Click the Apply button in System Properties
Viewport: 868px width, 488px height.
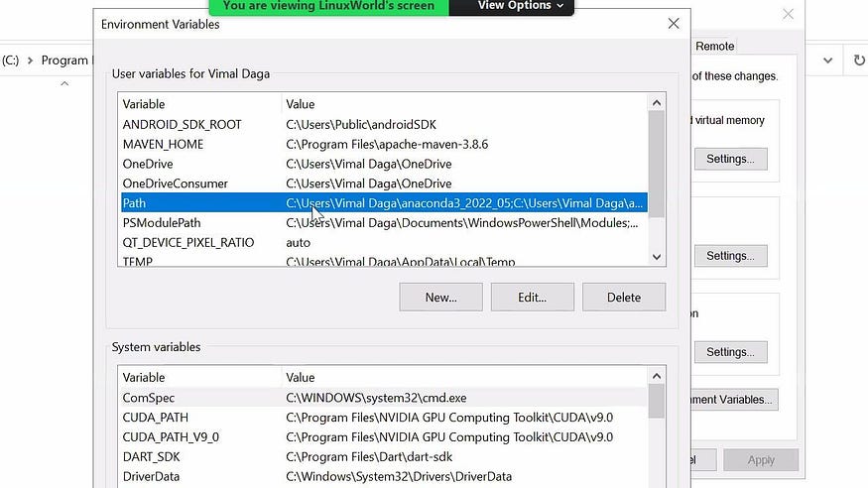(761, 460)
